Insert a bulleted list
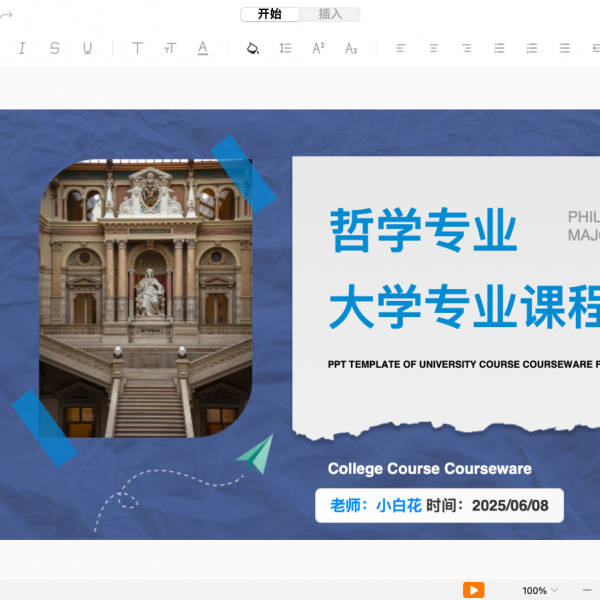The width and height of the screenshot is (600, 600). (499, 48)
